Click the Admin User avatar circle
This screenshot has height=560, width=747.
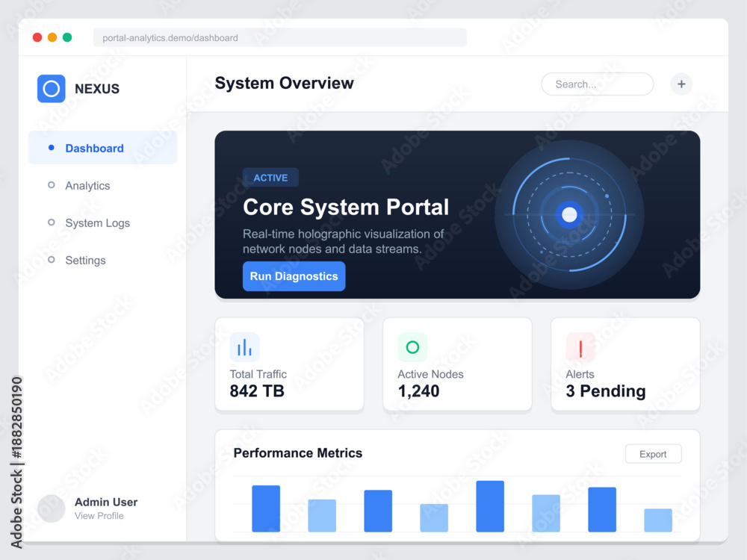click(x=52, y=508)
